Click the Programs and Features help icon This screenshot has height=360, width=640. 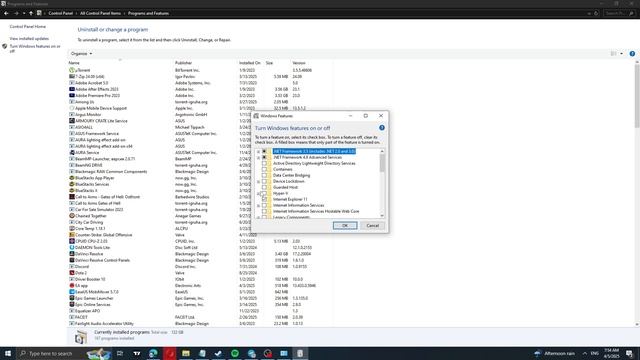(x=632, y=53)
